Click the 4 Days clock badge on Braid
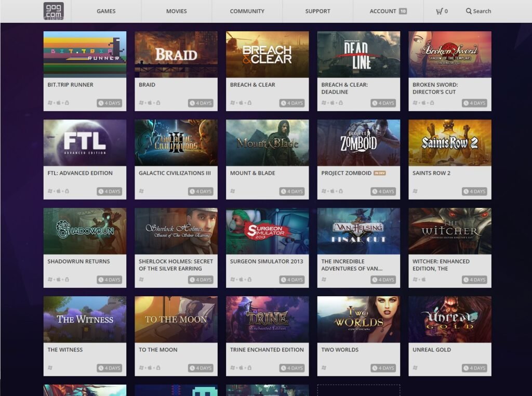The image size is (532, 396). click(201, 103)
